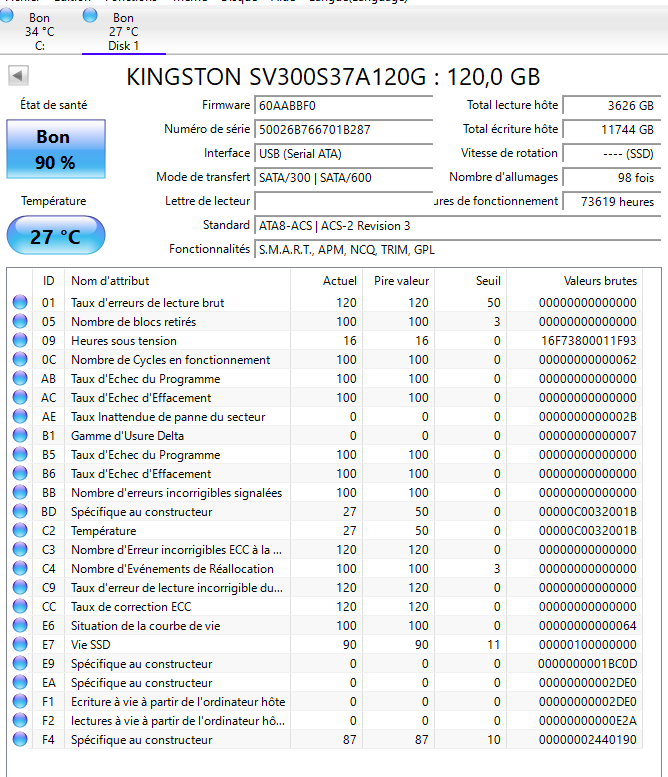The image size is (668, 777).
Task: Click the Total écriture hôte value box
Action: coord(610,130)
